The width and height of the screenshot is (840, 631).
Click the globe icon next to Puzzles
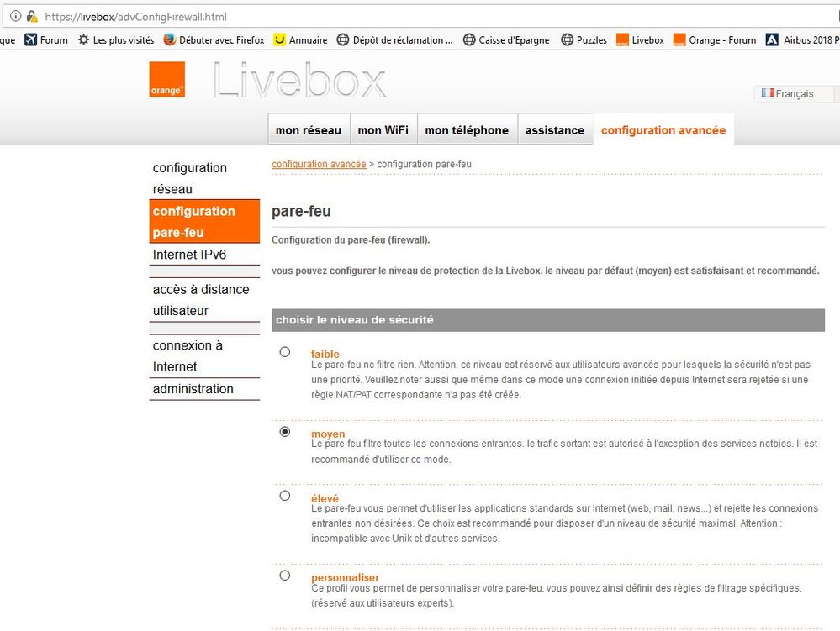click(567, 39)
